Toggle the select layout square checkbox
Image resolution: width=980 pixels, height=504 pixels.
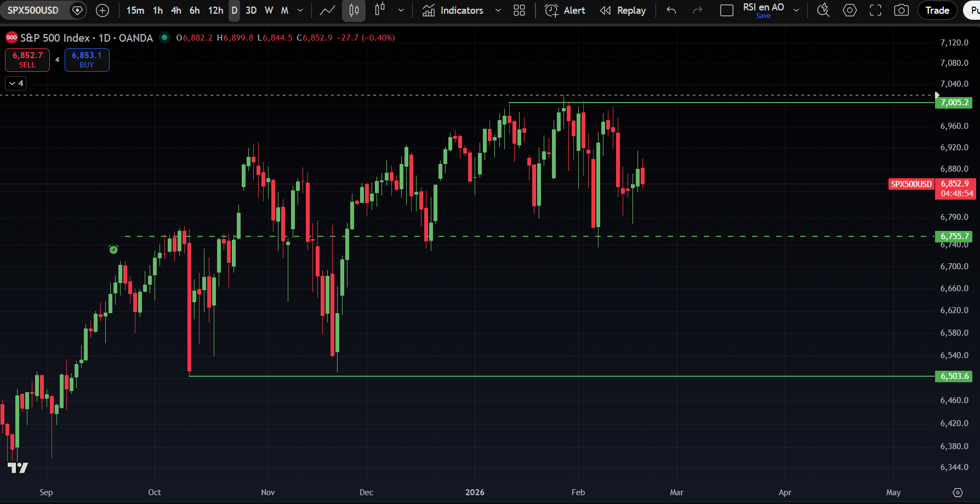tap(727, 10)
